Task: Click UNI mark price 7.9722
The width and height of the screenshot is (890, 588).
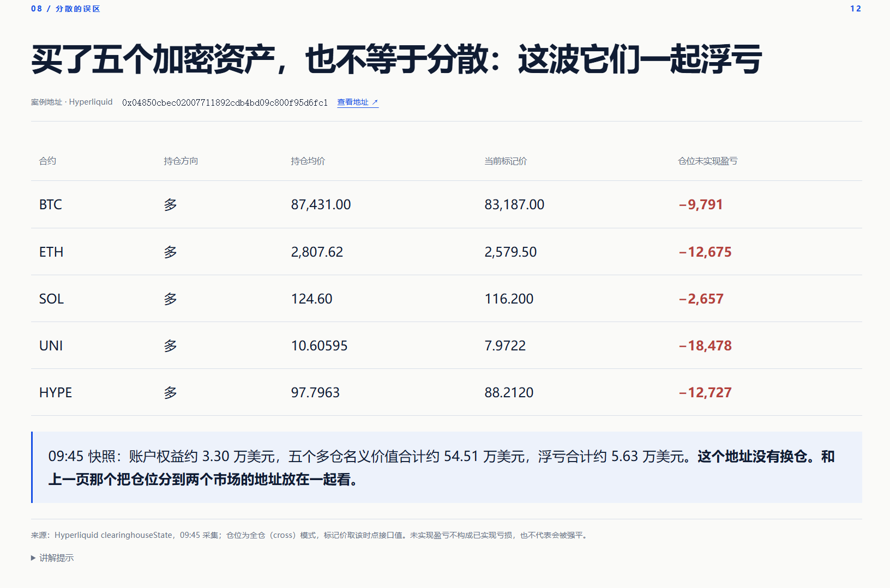Action: 505,345
